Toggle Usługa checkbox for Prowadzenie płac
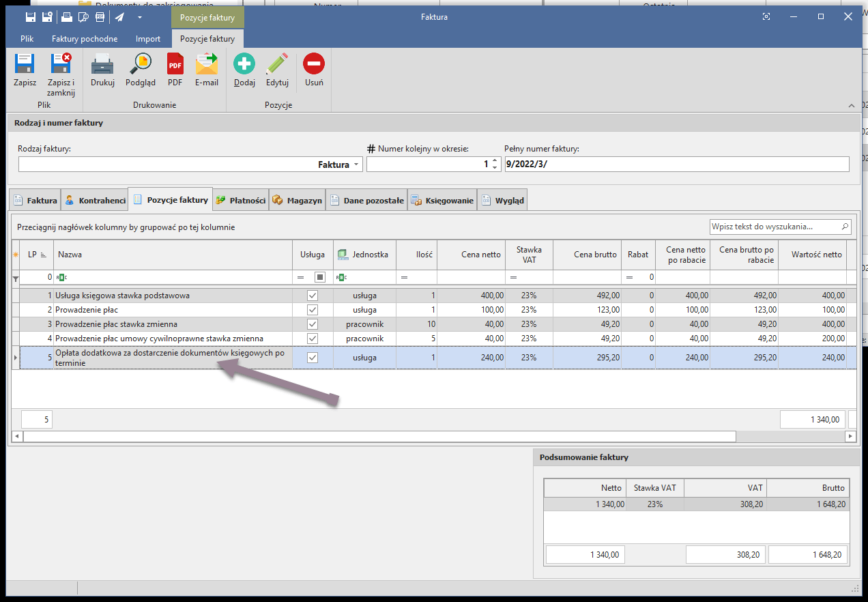Viewport: 868px width, 602px height. (313, 310)
